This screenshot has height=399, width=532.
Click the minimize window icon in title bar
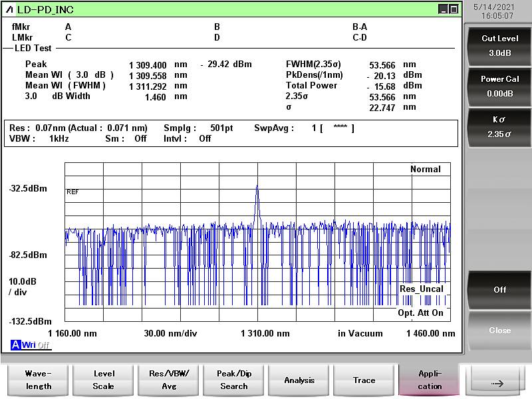point(444,9)
